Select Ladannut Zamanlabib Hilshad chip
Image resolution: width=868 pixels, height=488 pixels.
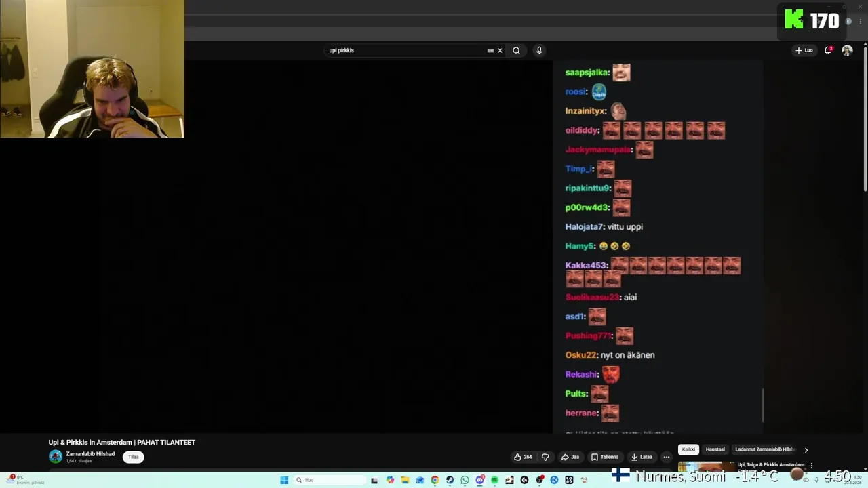click(764, 449)
